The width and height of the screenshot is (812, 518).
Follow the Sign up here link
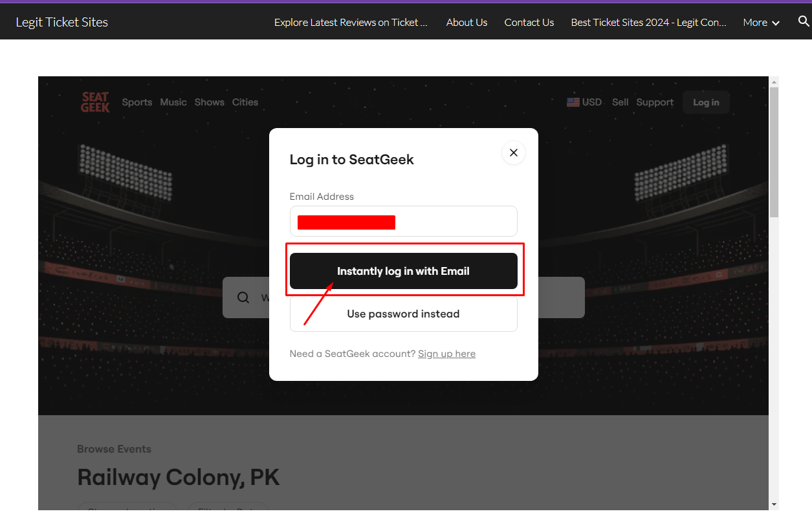click(x=446, y=354)
